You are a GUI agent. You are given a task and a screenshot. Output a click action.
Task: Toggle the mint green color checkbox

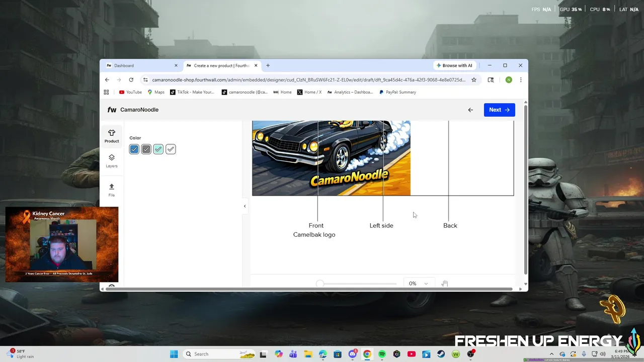[158, 149]
